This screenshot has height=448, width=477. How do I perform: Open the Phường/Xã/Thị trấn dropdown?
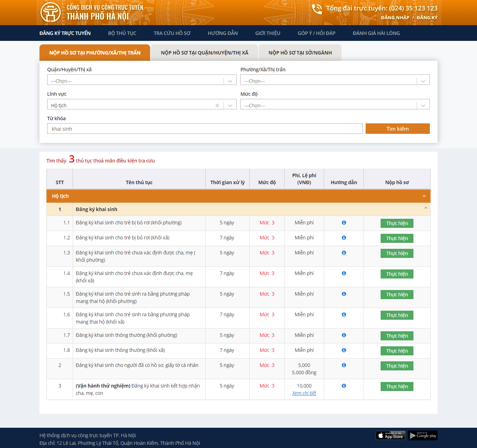point(423,81)
